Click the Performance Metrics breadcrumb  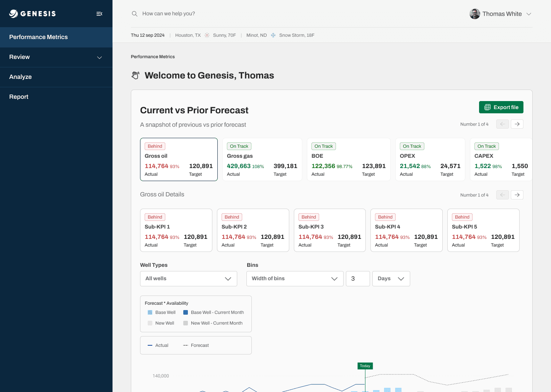tap(153, 57)
